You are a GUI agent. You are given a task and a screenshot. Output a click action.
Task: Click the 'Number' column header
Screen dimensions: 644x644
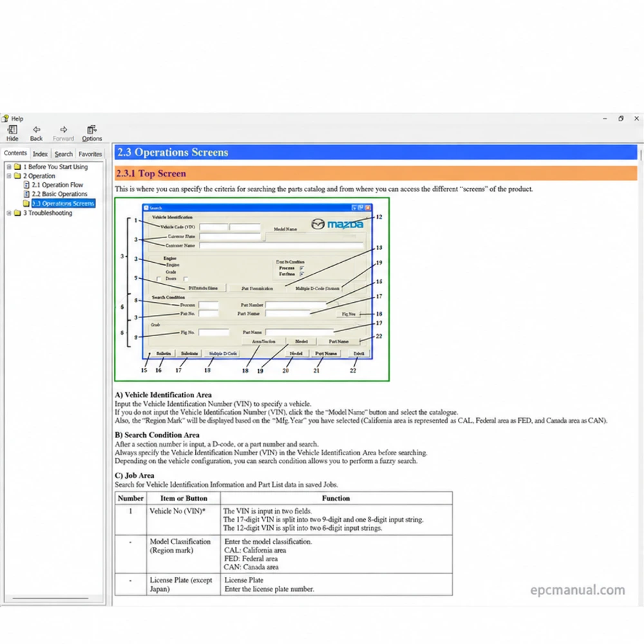131,498
